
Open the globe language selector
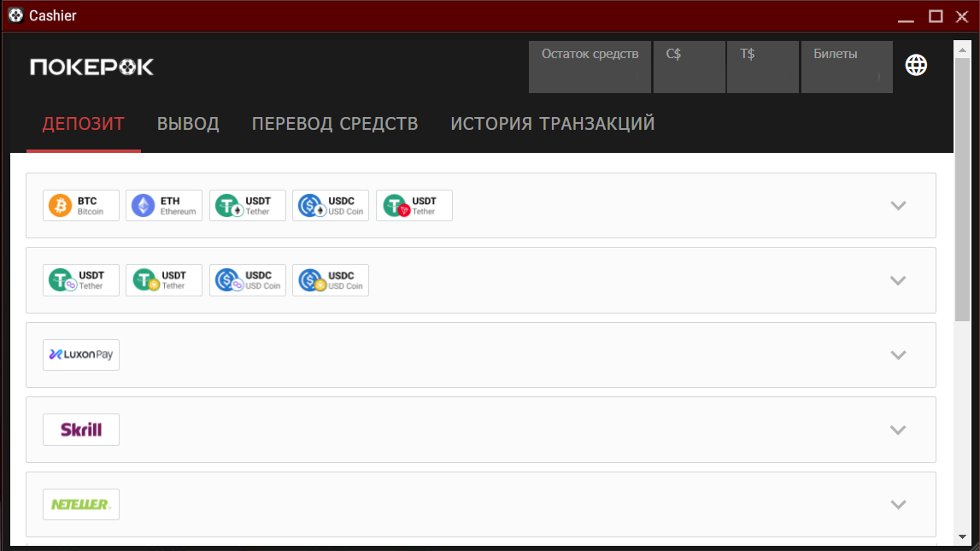916,65
